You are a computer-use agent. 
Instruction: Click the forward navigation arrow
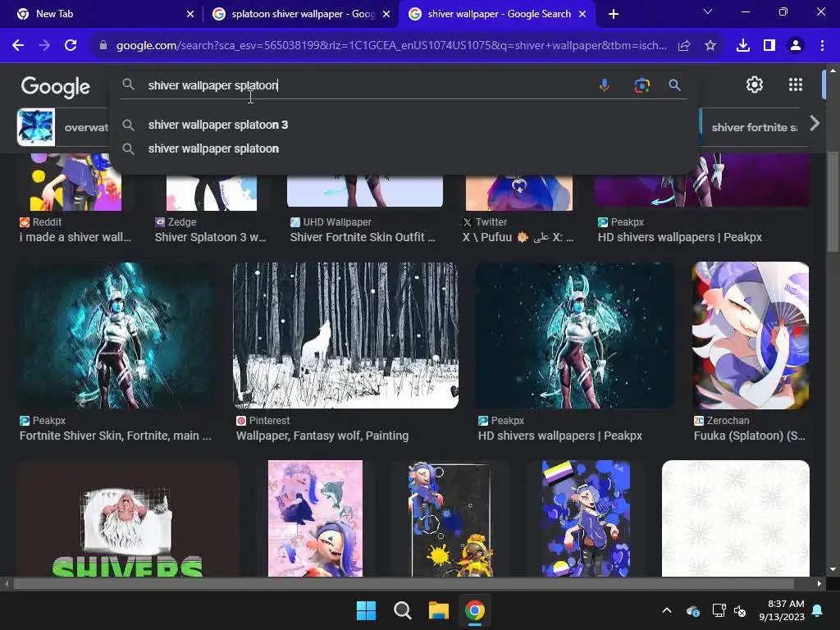[x=44, y=46]
